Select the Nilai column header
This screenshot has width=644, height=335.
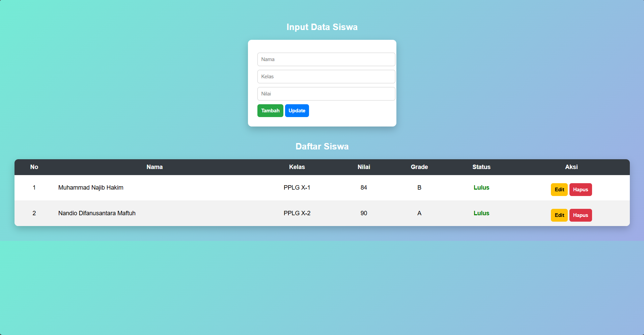pos(364,167)
